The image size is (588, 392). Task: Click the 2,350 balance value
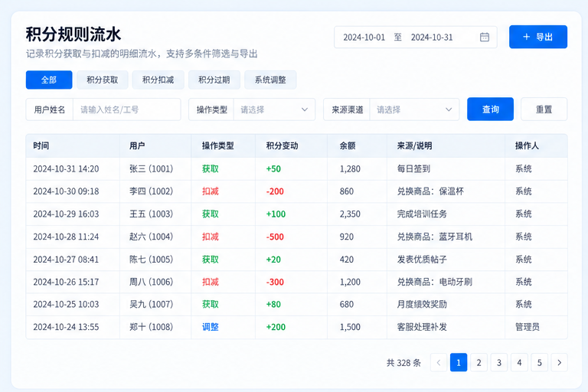[x=350, y=214]
